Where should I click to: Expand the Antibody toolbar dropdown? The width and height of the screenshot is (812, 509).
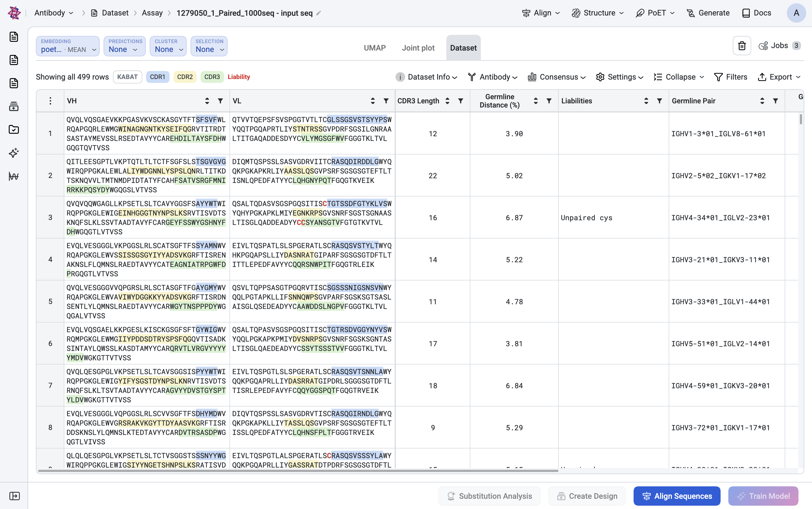pyautogui.click(x=493, y=77)
